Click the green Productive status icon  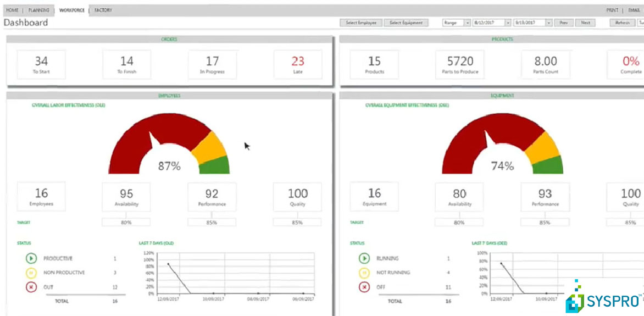30,258
